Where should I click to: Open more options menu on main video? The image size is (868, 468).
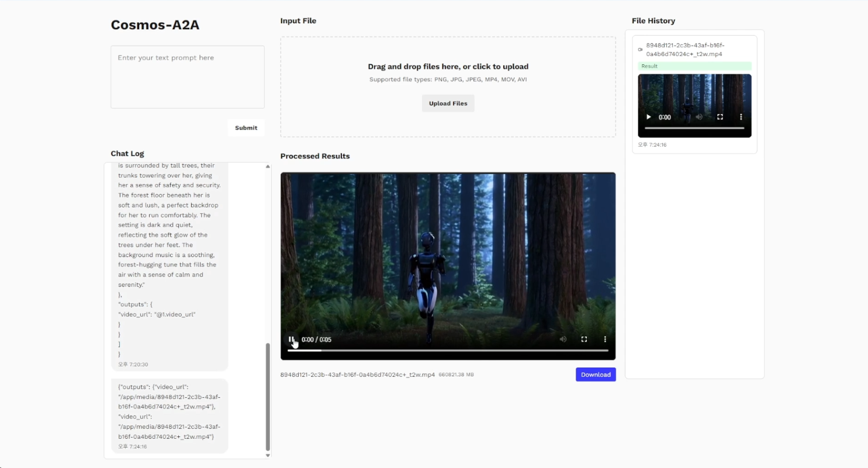point(605,339)
